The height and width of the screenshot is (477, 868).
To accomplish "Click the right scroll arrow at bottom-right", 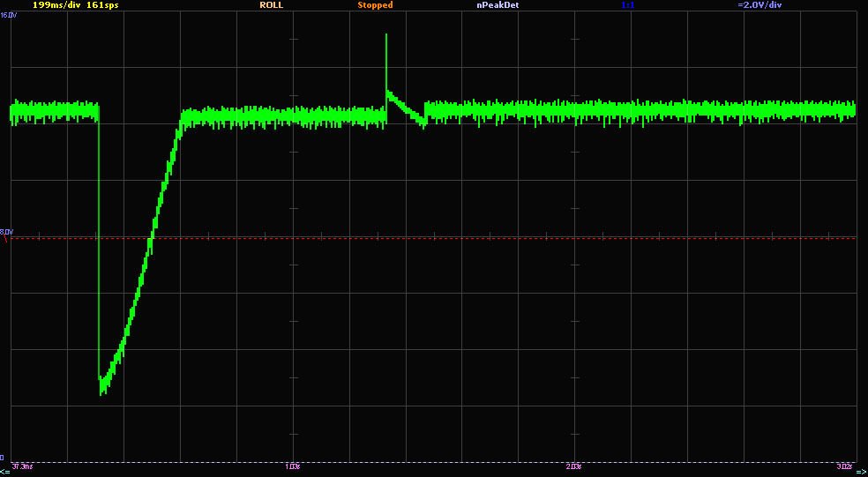I will click(862, 472).
